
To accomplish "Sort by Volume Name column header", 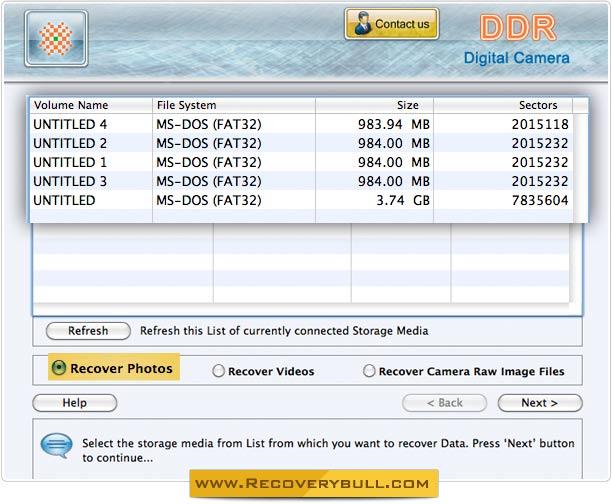I will 91,105.
